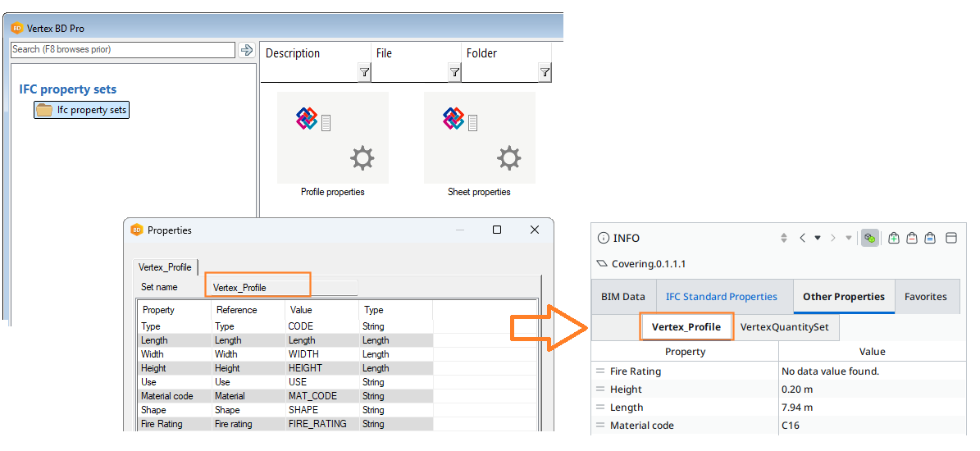980x451 pixels.
Task: Click the Value column header in INFO
Action: click(873, 352)
